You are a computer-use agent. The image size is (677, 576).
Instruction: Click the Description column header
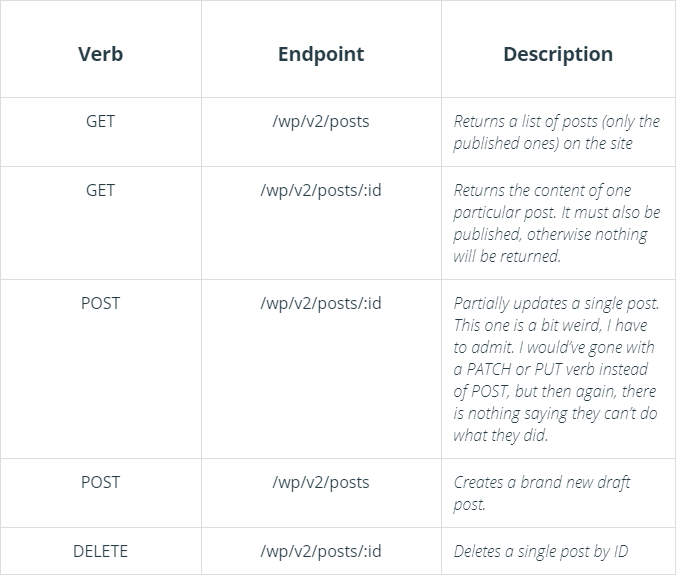click(558, 54)
